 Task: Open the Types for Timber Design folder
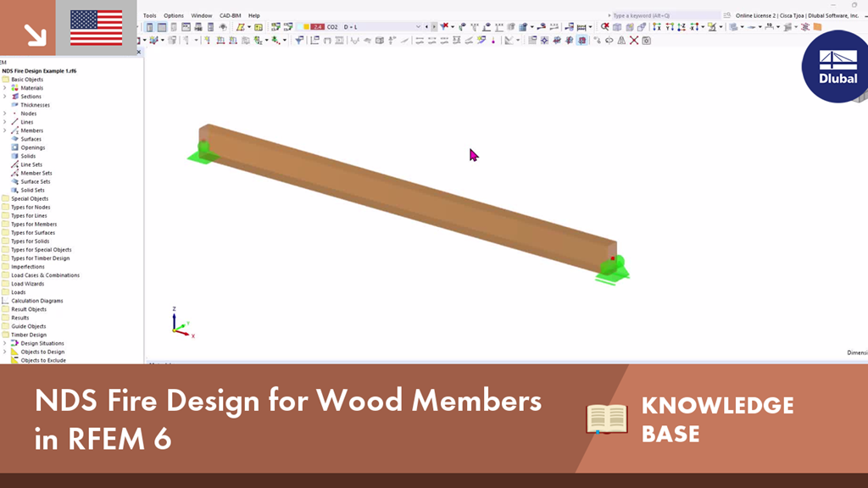tap(41, 258)
